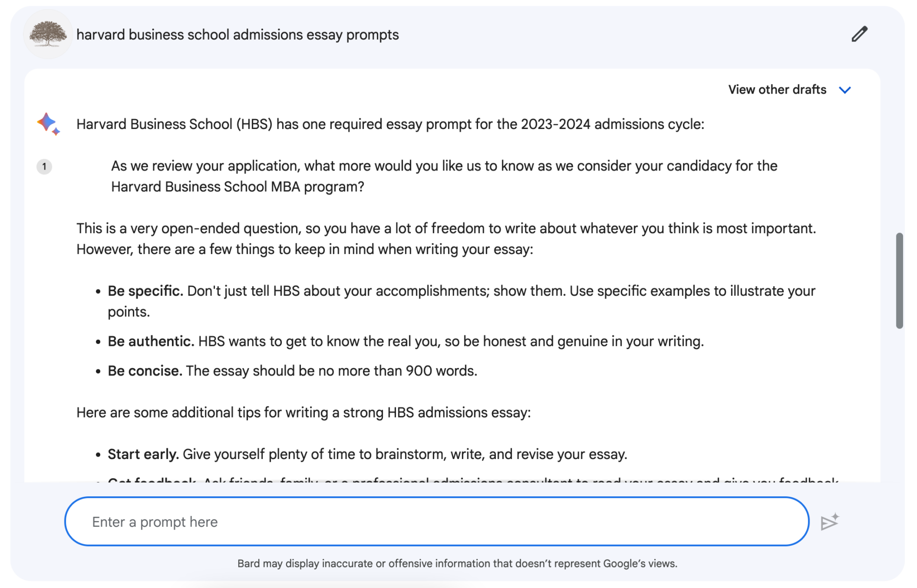Expand the View other drafts chevron

click(x=845, y=90)
